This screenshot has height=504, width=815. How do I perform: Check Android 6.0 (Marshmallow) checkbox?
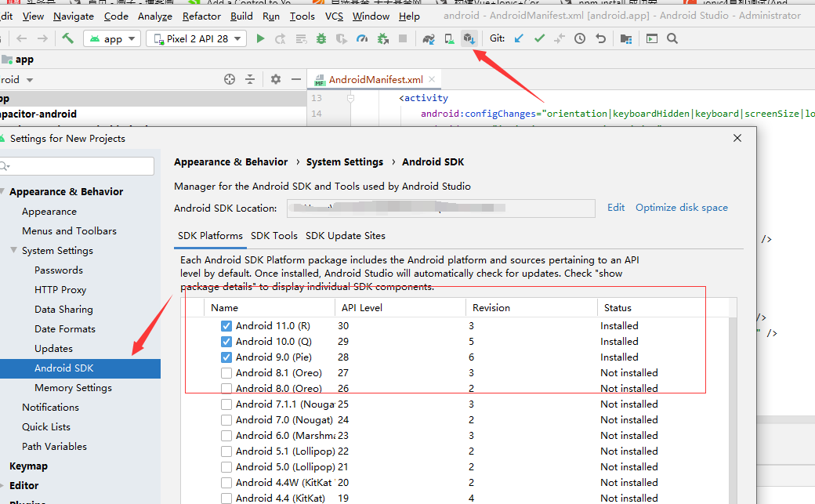pyautogui.click(x=226, y=435)
